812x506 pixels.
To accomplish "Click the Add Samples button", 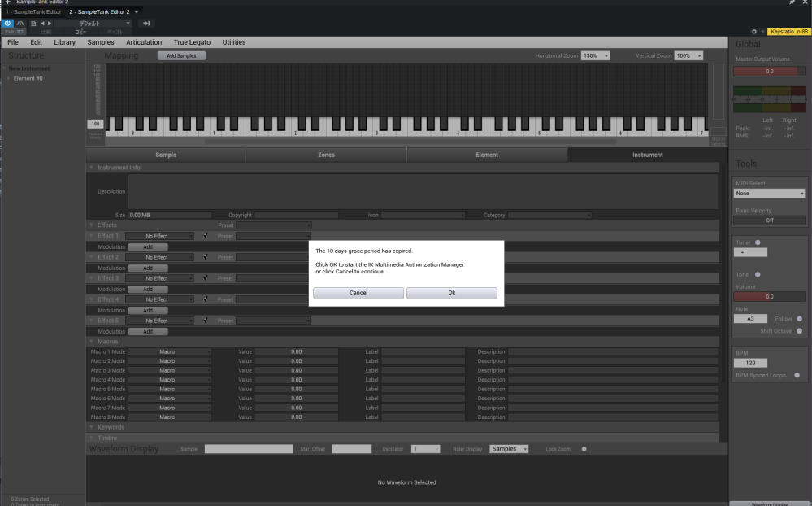I will pos(181,55).
